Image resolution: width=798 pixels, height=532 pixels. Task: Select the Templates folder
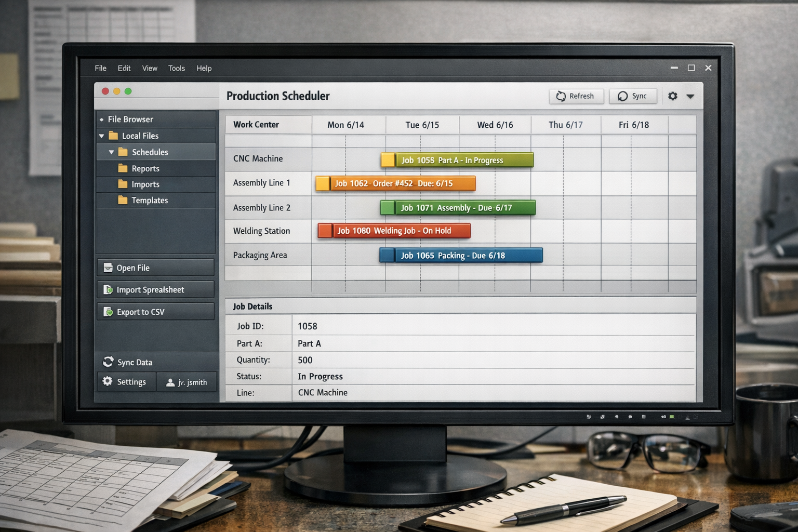[149, 201]
